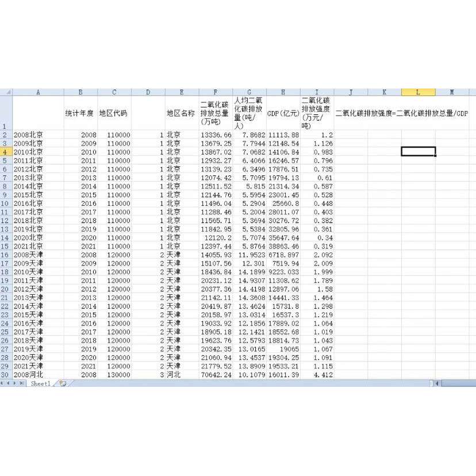This screenshot has width=476, height=476.
Task: Click the last-sheet navigation arrow
Action: tap(22, 383)
